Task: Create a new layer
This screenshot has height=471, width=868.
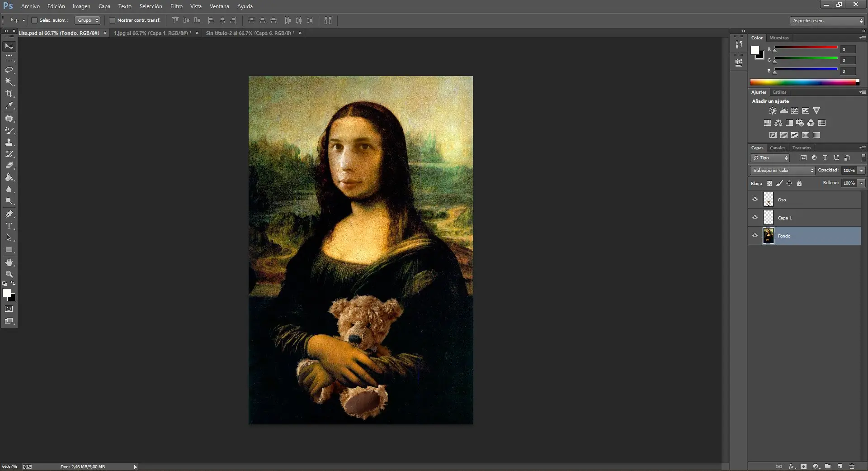Action: click(x=840, y=466)
